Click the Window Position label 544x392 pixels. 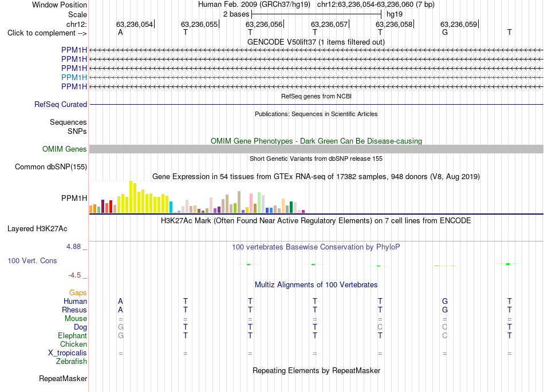pyautogui.click(x=60, y=5)
